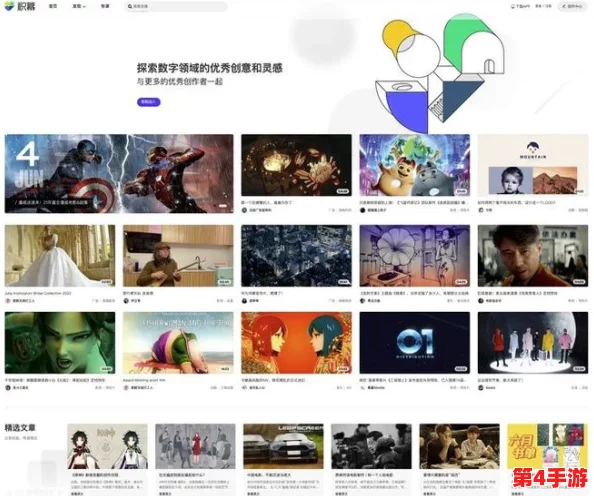The height and width of the screenshot is (496, 594).
Task: Click author avatar under Fisherwoman short film
Action: [x=126, y=388]
